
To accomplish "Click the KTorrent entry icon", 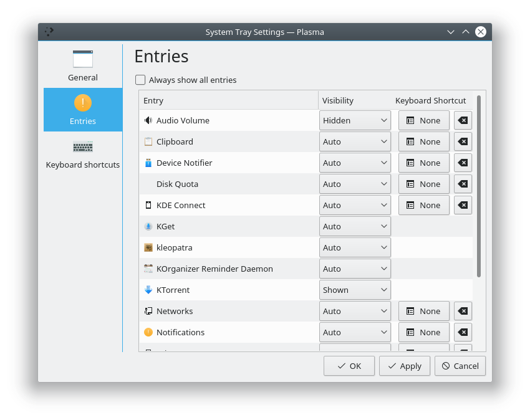I will (148, 290).
